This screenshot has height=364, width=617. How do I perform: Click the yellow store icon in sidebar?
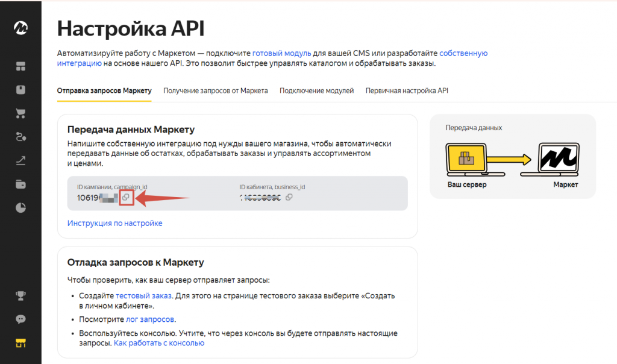tap(20, 344)
